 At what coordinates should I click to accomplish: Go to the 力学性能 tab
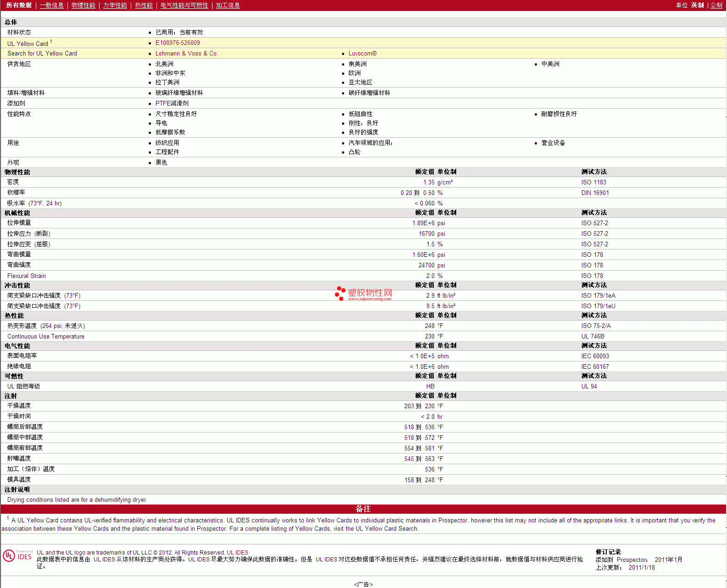(115, 5)
